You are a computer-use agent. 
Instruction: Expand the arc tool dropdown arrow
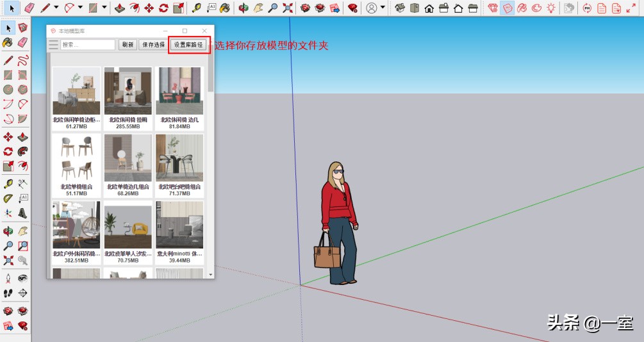pos(80,8)
